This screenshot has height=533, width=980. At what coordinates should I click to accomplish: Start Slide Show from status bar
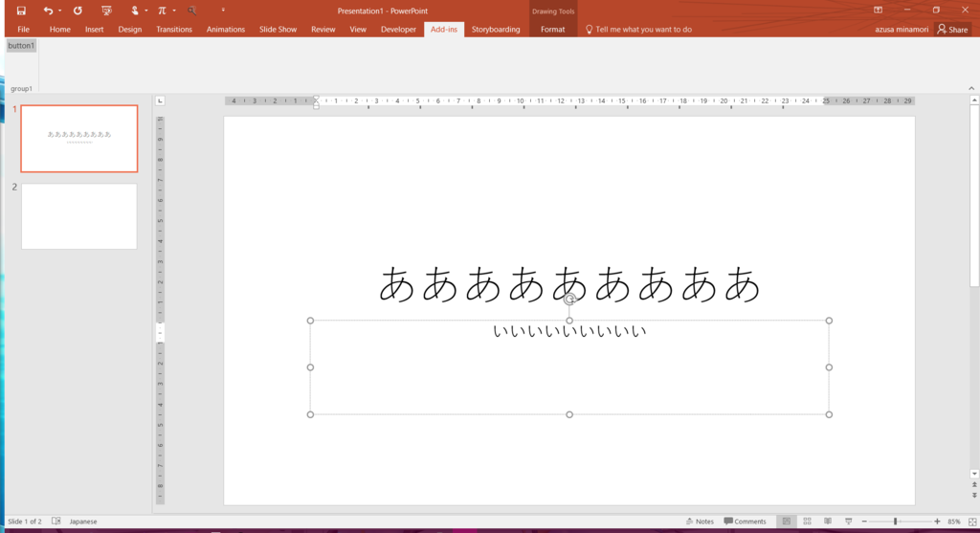(x=848, y=522)
